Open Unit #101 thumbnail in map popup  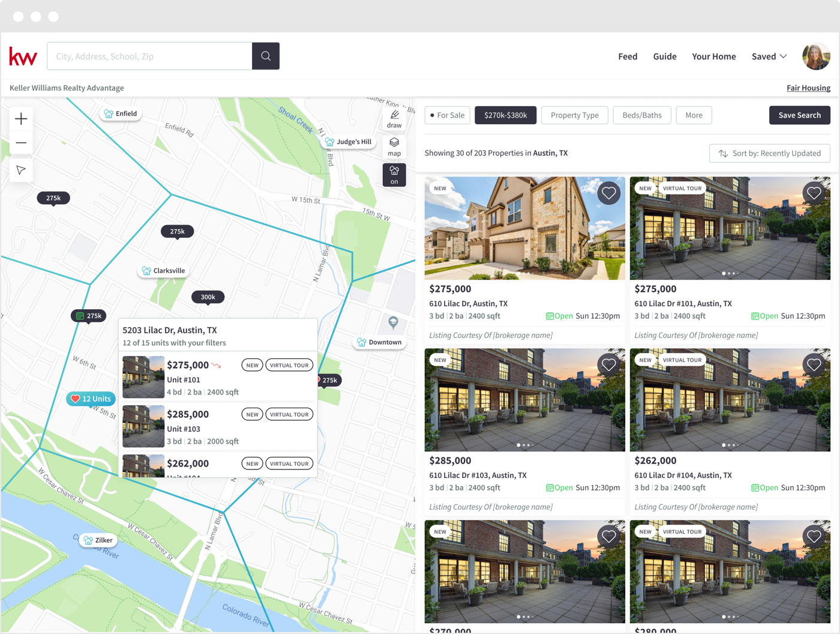point(143,377)
